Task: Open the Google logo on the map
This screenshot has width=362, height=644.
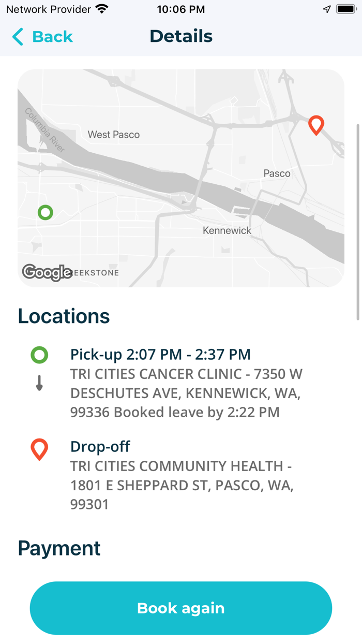Action: (x=47, y=272)
